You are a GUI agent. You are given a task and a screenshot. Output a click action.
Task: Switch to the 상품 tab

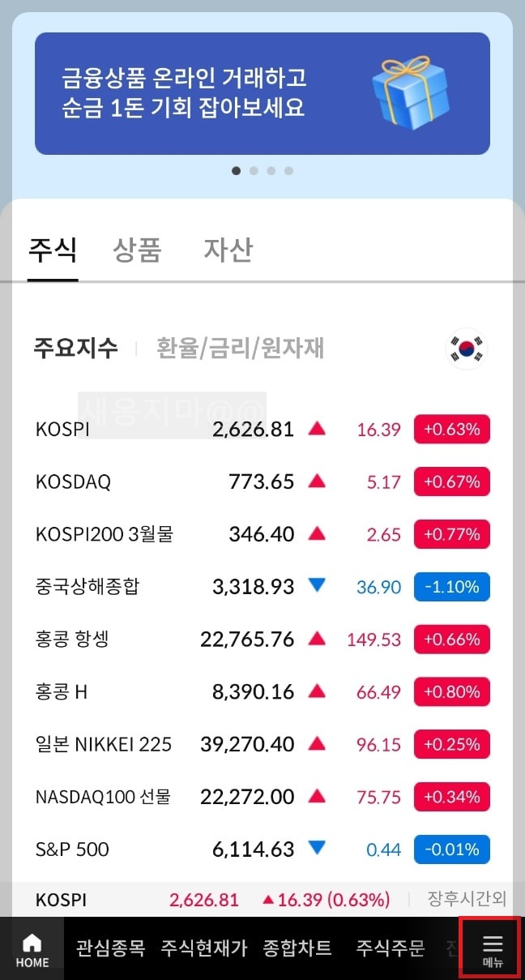pos(136,250)
